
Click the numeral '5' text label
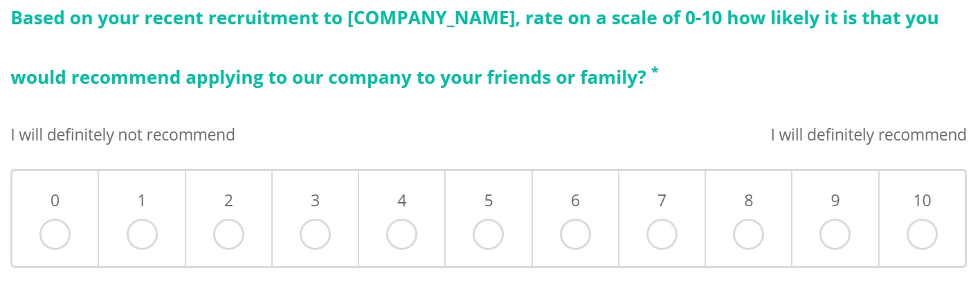coord(489,201)
